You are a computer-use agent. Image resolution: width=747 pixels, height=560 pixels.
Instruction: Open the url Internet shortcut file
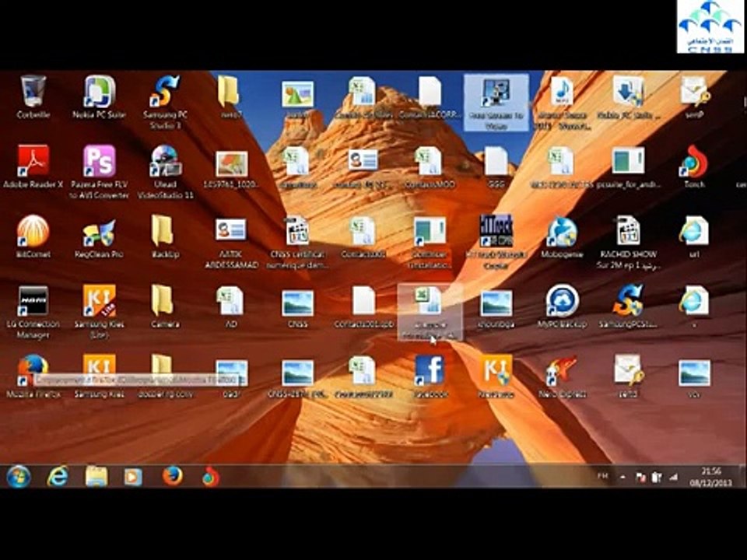[694, 236]
